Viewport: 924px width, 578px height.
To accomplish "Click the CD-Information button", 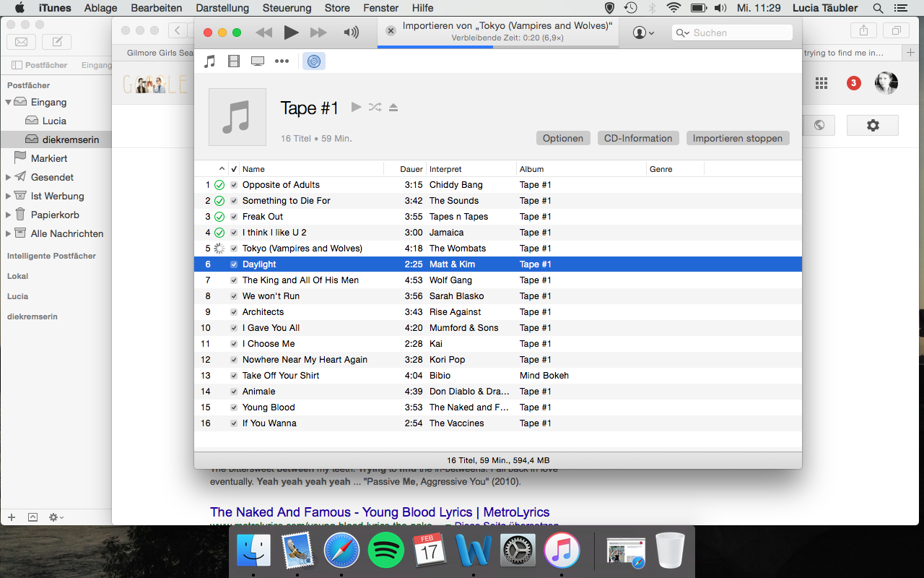I will coord(638,138).
